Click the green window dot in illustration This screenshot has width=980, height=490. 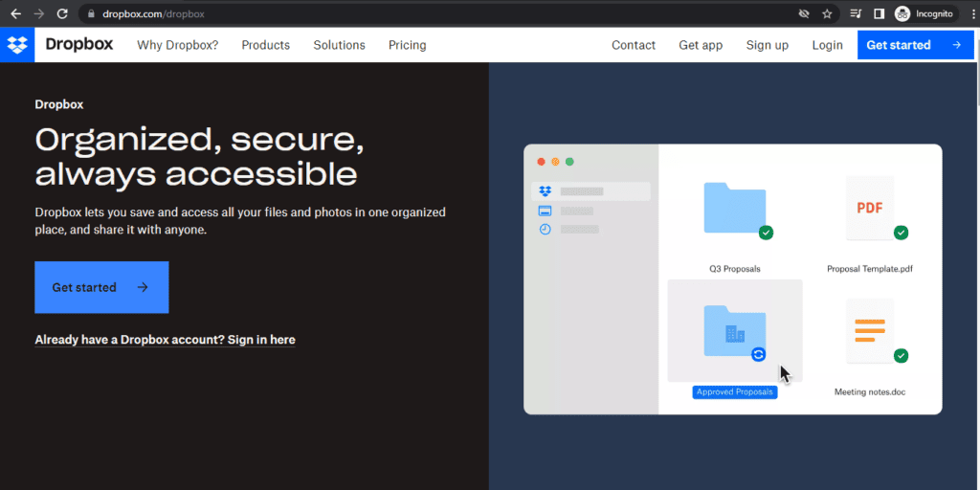(569, 162)
